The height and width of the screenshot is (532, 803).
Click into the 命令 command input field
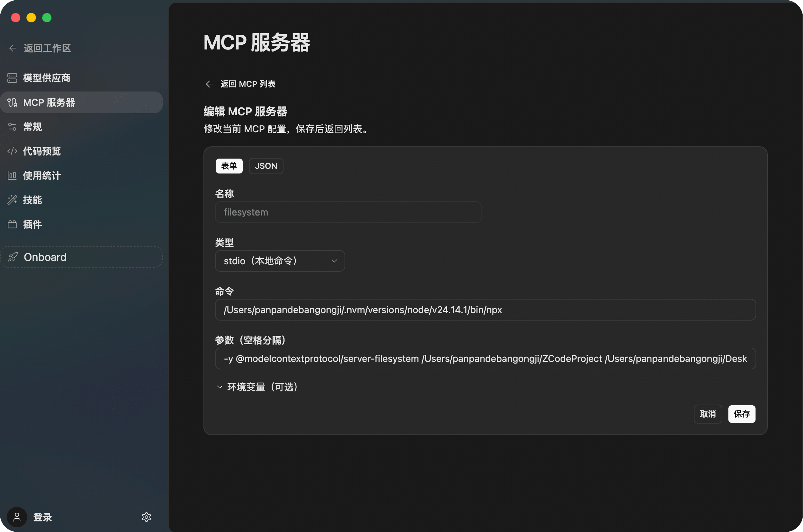(485, 310)
